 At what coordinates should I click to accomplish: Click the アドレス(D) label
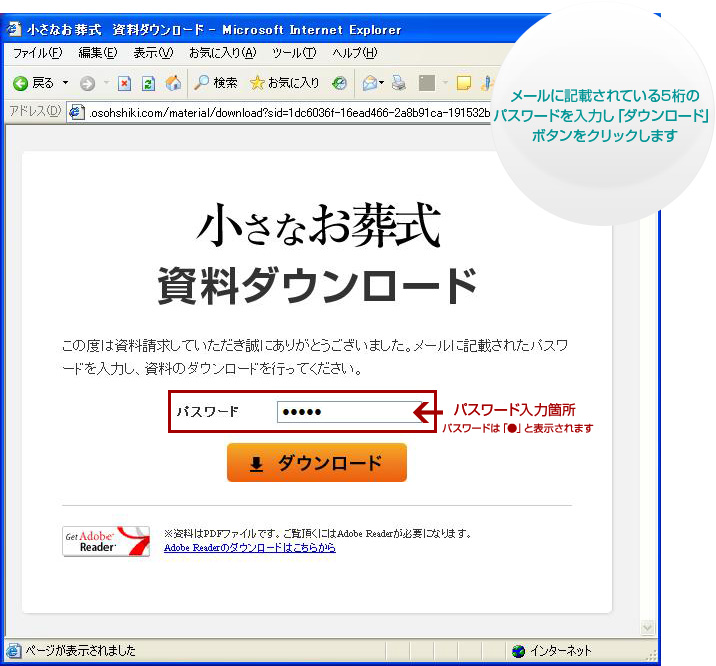click(36, 110)
